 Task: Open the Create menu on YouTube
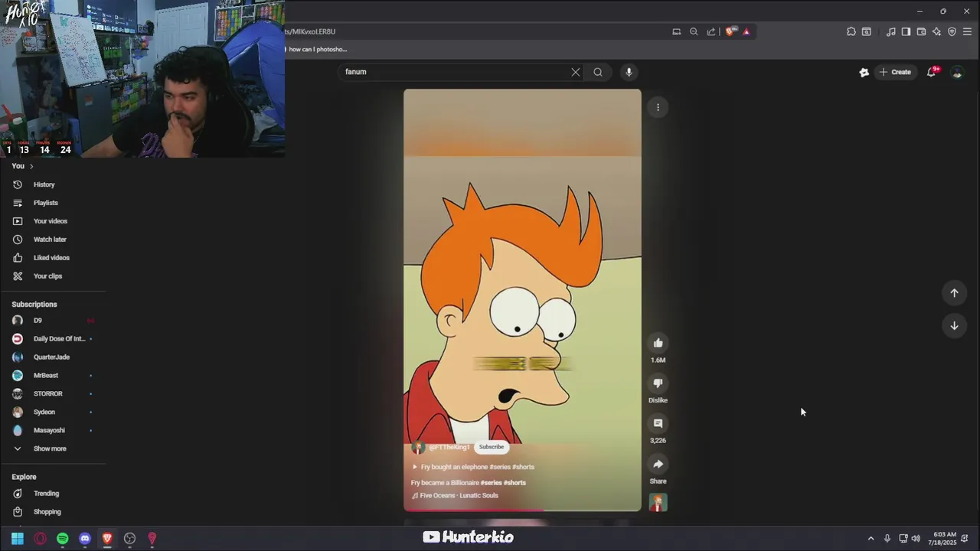click(895, 72)
